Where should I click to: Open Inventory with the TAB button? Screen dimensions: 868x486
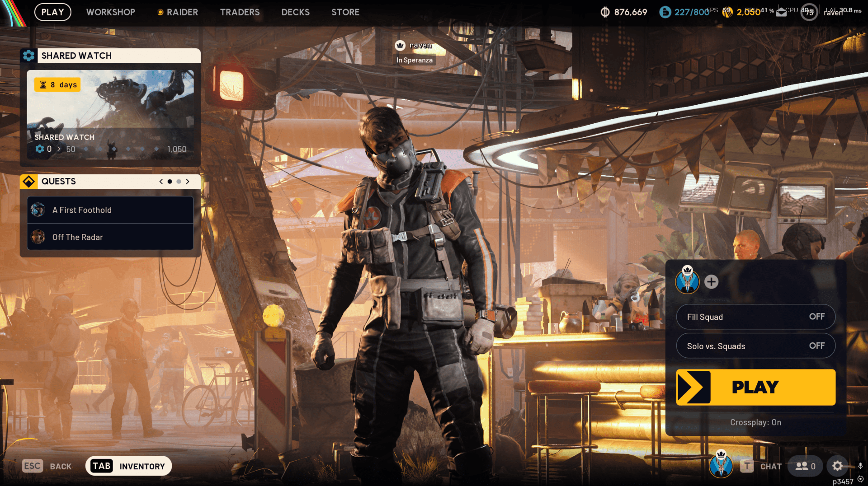(x=128, y=466)
